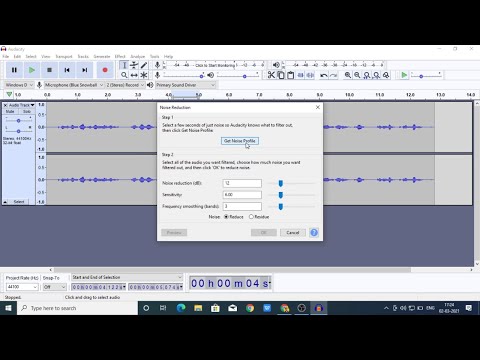Click the Sensitivity 6.00 value field
Image resolution: width=480 pixels, height=360 pixels.
(242, 195)
